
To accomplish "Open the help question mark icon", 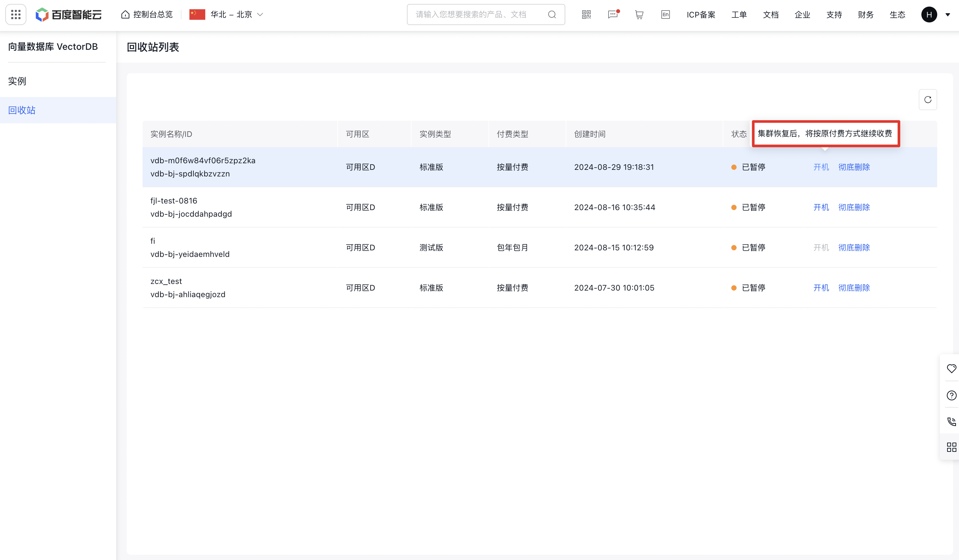I will [951, 395].
